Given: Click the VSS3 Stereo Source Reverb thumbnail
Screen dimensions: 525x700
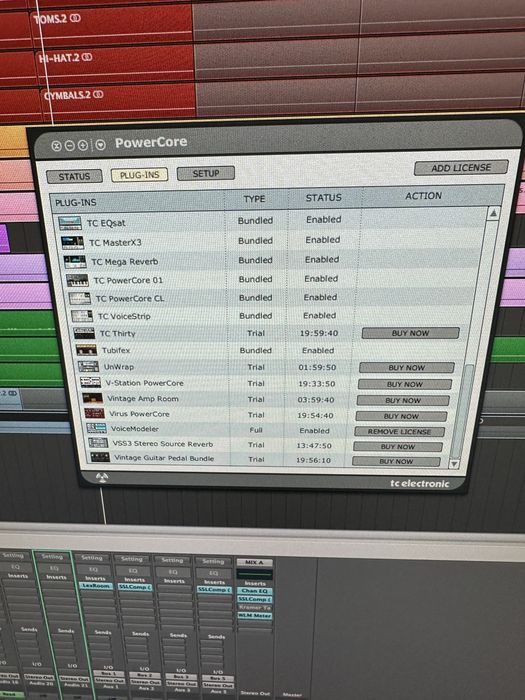Looking at the screenshot, I should [x=98, y=443].
